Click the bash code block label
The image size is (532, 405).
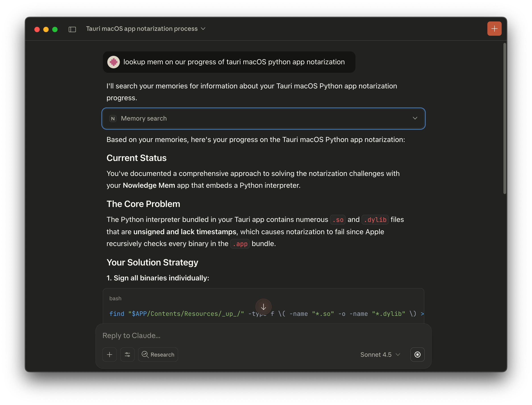[x=115, y=299]
